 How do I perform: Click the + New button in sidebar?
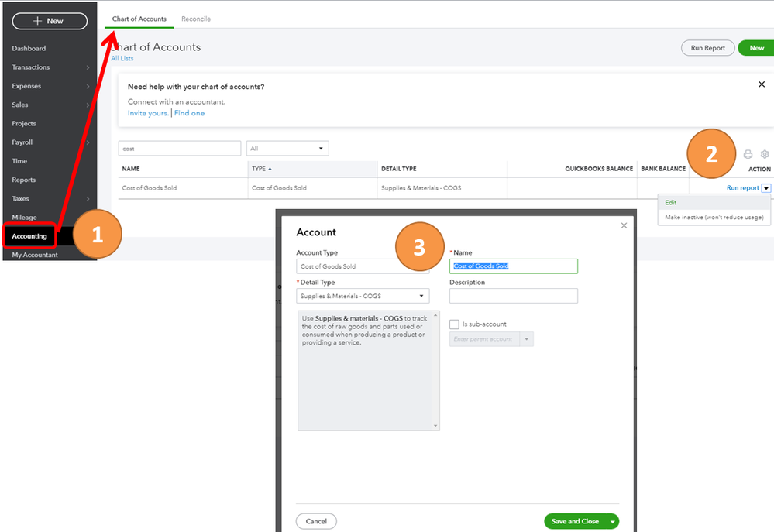tap(48, 21)
